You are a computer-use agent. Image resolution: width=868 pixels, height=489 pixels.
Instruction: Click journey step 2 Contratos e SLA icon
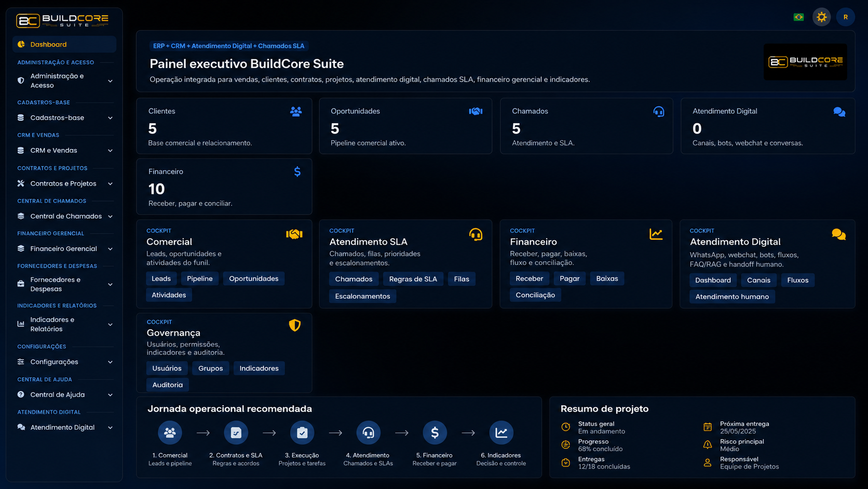[x=236, y=432]
